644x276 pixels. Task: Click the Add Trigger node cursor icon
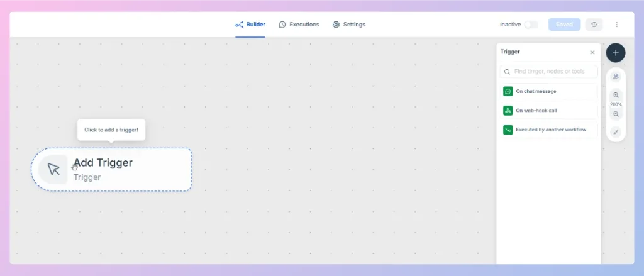pos(53,168)
